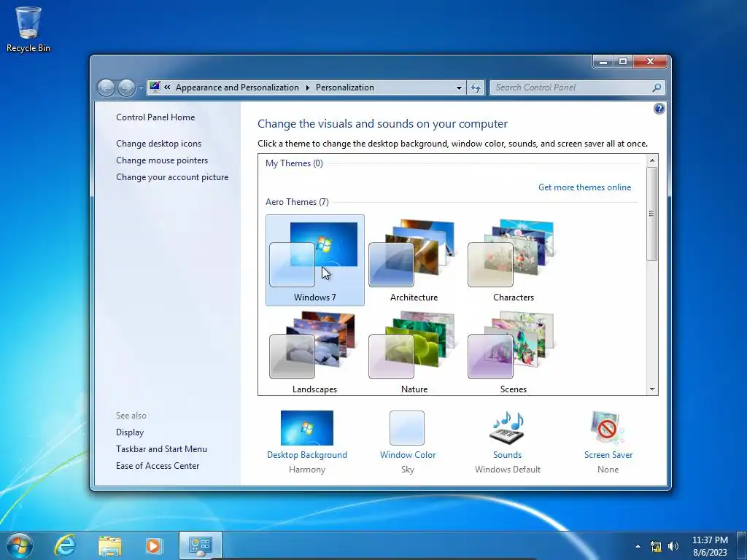This screenshot has height=560, width=747.
Task: Open Ease of Access Center link
Action: point(158,465)
